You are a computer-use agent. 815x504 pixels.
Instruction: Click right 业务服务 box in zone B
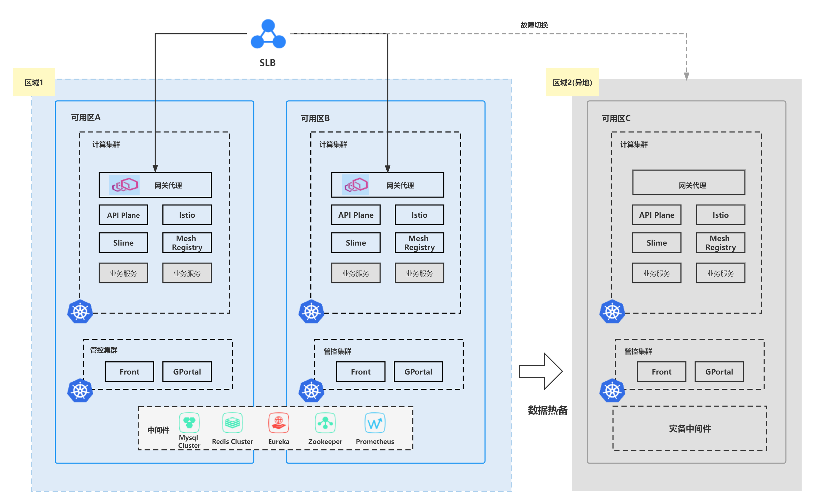click(419, 273)
